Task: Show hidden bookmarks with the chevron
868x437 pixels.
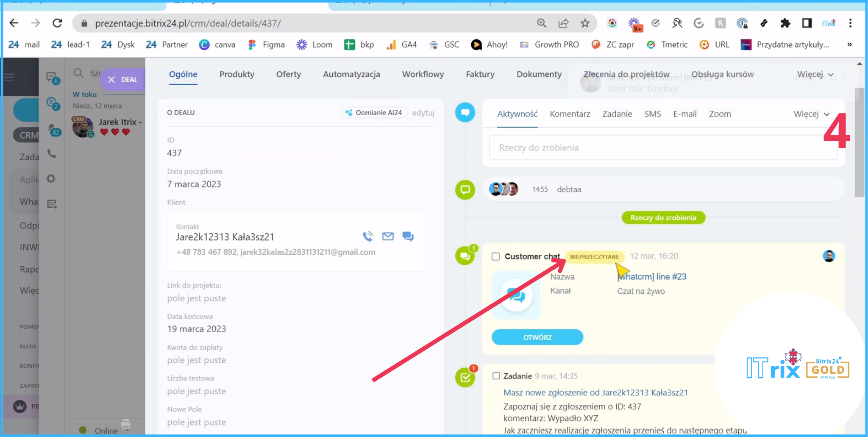Action: tap(849, 45)
